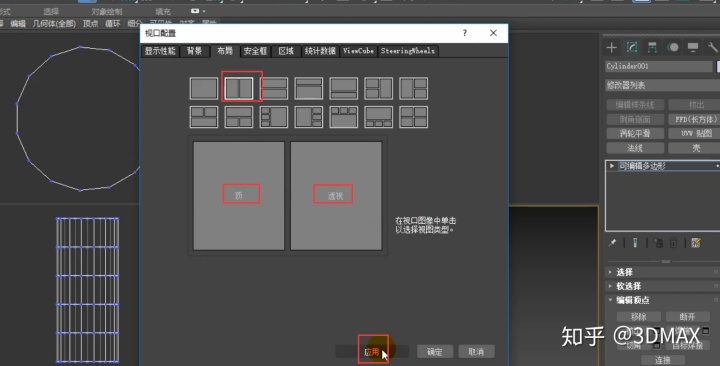Click Configure Modifier Sets icon

696,243
